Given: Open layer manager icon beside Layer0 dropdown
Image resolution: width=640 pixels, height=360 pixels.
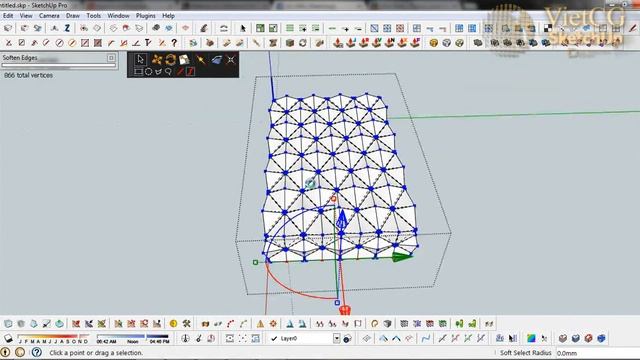Looking at the screenshot, I should [x=347, y=338].
